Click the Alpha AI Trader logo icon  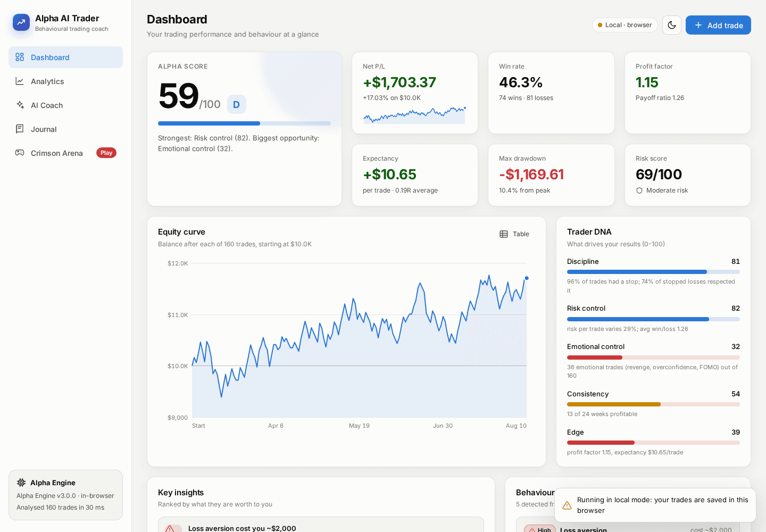point(21,22)
